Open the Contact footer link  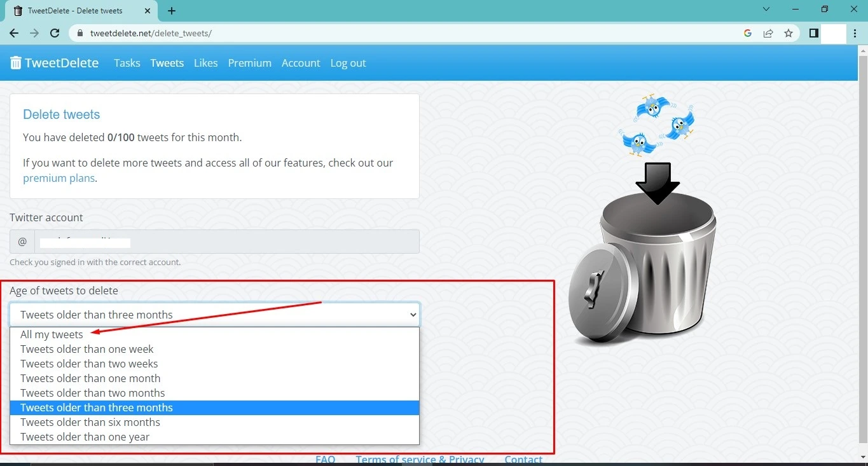(523, 460)
